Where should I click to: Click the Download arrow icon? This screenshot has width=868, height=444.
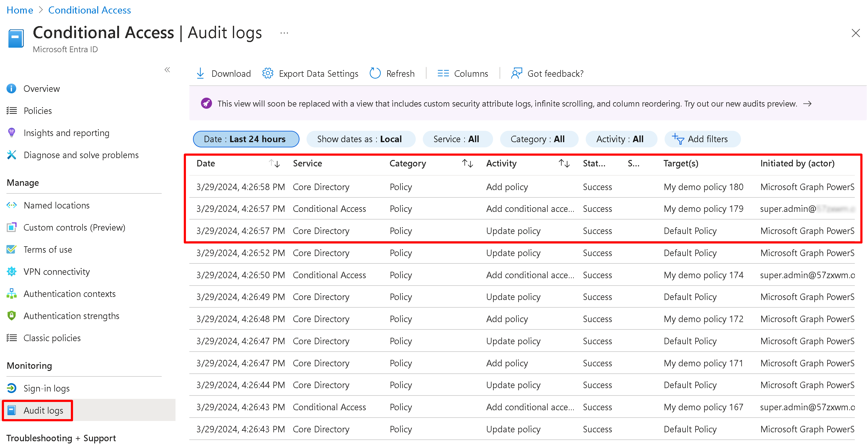point(200,73)
